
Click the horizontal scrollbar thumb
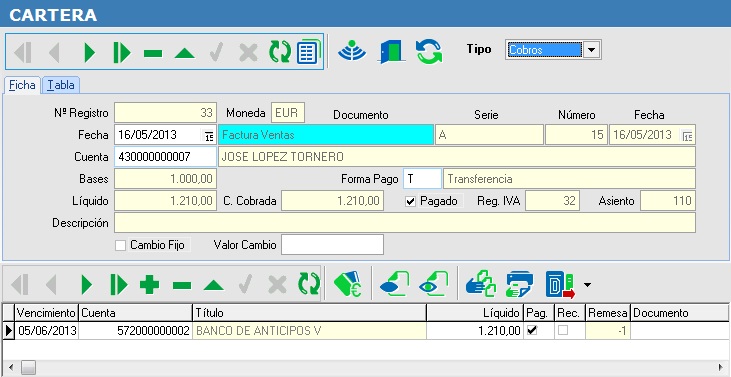pos(28,367)
